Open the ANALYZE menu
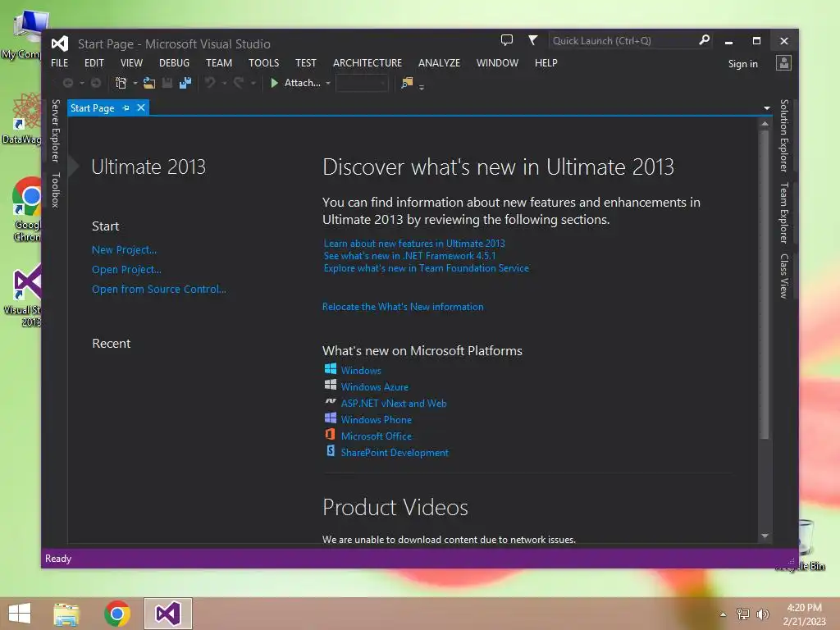The height and width of the screenshot is (630, 840). 440,63
